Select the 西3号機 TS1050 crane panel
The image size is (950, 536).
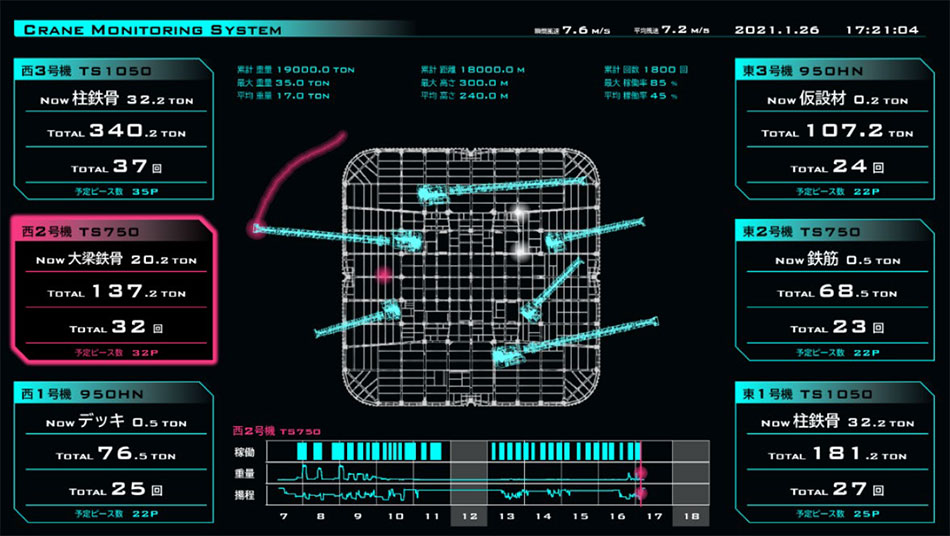pyautogui.click(x=114, y=129)
